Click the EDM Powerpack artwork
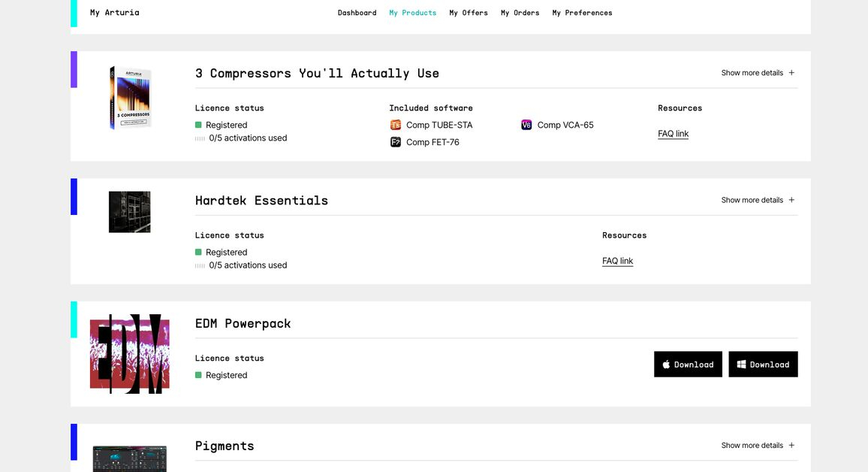Image resolution: width=868 pixels, height=472 pixels. tap(130, 354)
